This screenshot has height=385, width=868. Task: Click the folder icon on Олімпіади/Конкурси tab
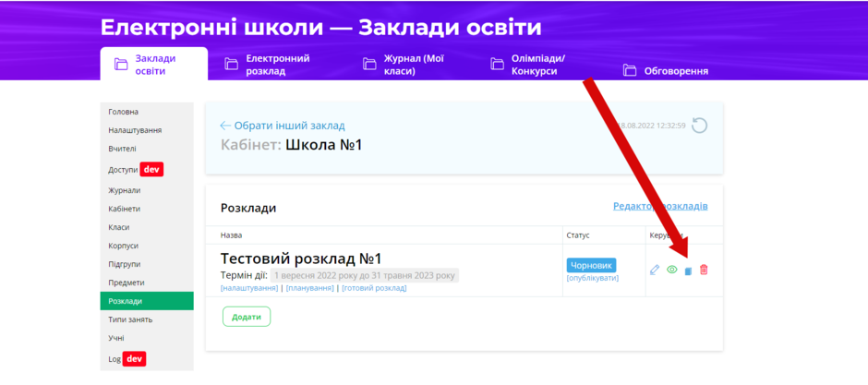pyautogui.click(x=497, y=65)
